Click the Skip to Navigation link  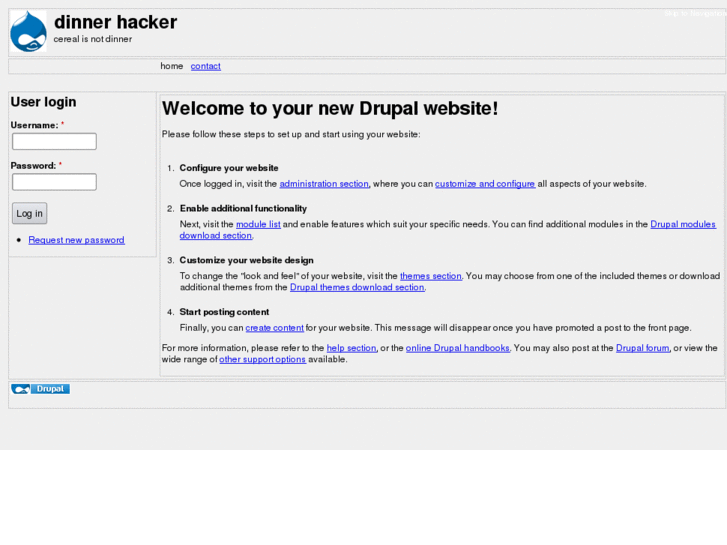point(695,13)
